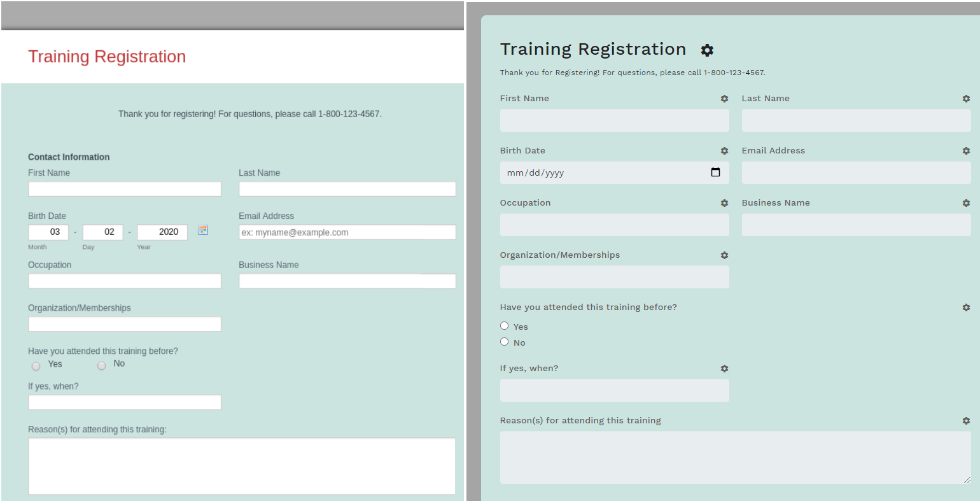
Task: Choose No radio option in right form
Action: click(x=505, y=342)
